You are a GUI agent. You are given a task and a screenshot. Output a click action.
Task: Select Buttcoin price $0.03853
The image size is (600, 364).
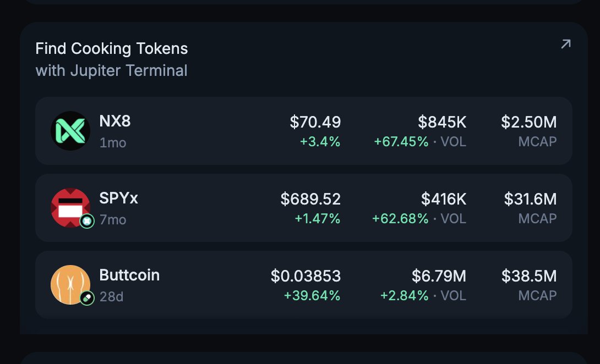pyautogui.click(x=306, y=276)
